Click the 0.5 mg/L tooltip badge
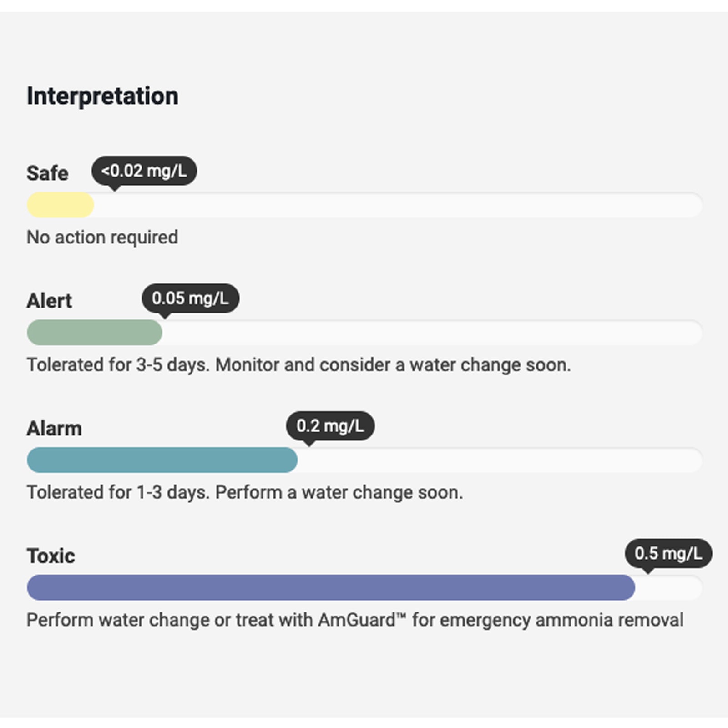Viewport: 728px width, 728px height. pyautogui.click(x=668, y=553)
